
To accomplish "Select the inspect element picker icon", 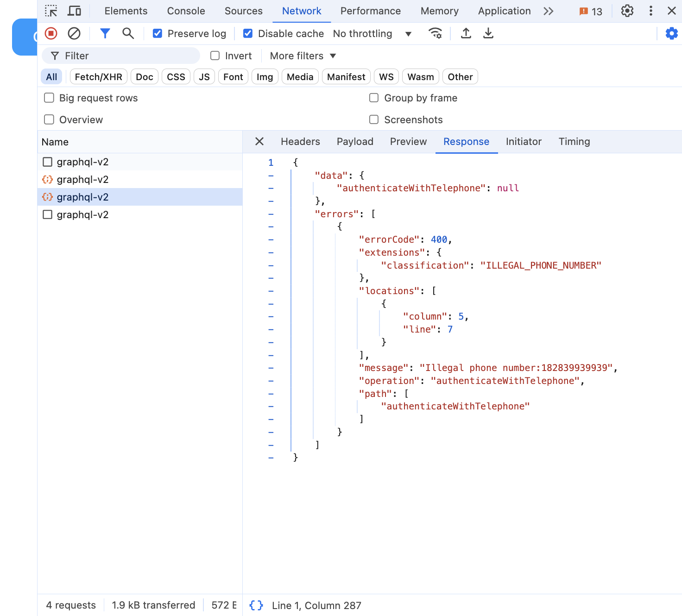I will tap(51, 11).
